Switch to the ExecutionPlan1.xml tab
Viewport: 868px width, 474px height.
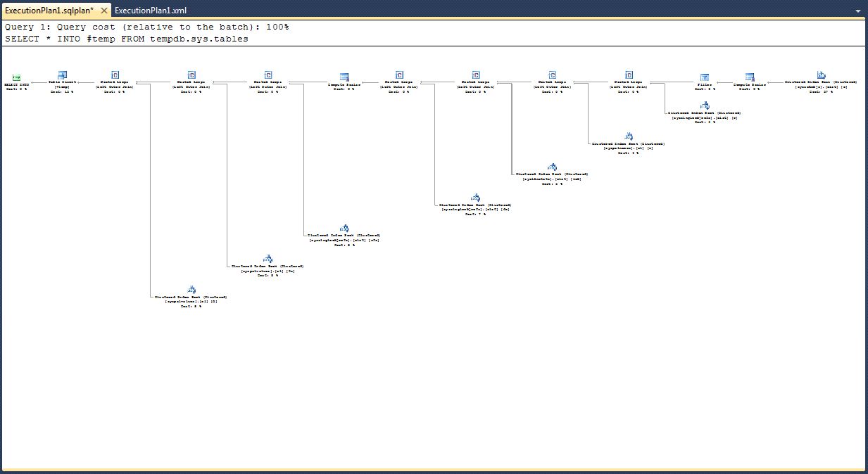click(151, 11)
